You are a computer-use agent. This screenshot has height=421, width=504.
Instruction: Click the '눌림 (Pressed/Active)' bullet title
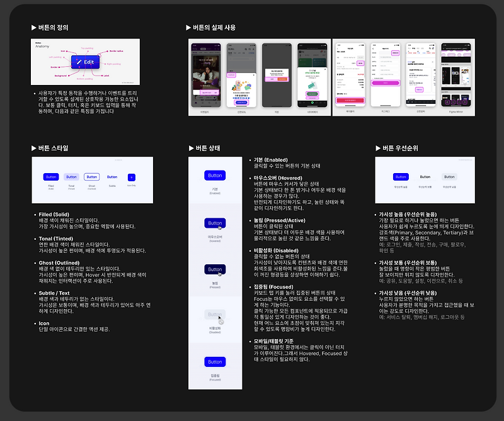click(x=280, y=220)
